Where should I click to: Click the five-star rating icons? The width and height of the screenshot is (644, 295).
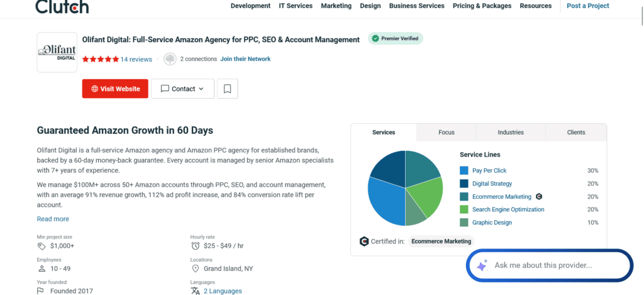point(101,59)
